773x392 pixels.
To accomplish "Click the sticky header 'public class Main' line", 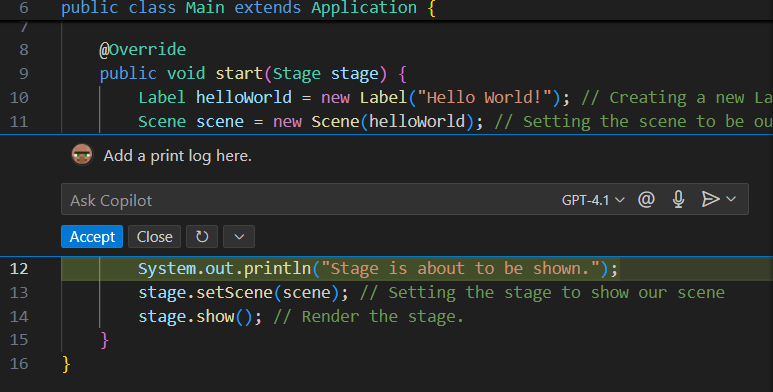I will [248, 8].
